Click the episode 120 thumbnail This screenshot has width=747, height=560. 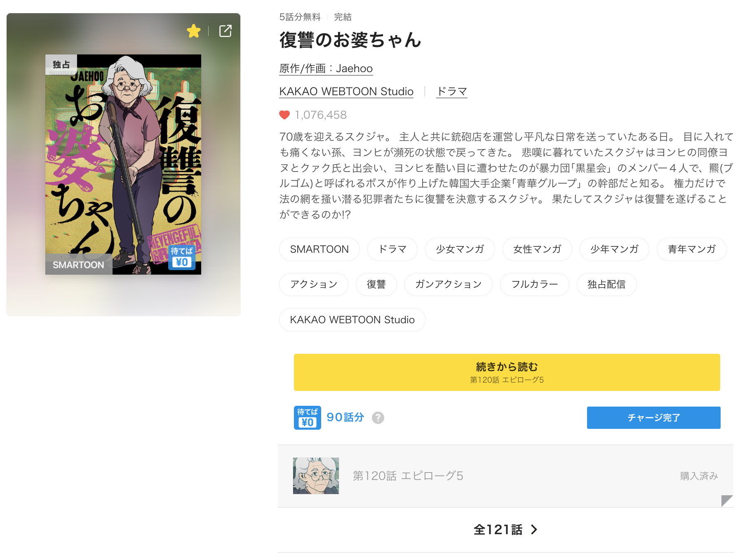click(x=316, y=476)
